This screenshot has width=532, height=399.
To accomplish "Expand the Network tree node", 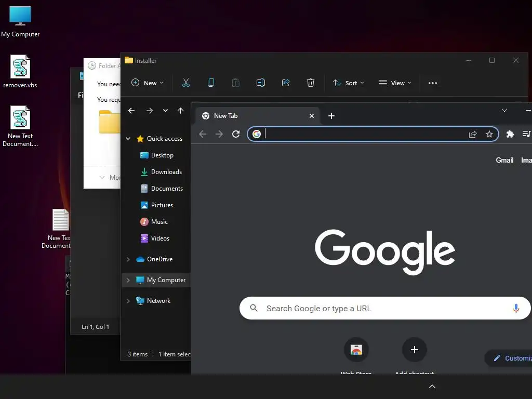I will pos(128,301).
